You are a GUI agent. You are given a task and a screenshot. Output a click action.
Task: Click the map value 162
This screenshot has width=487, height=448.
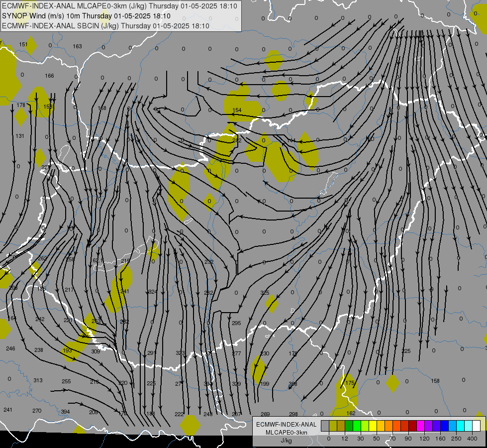[x=351, y=413]
